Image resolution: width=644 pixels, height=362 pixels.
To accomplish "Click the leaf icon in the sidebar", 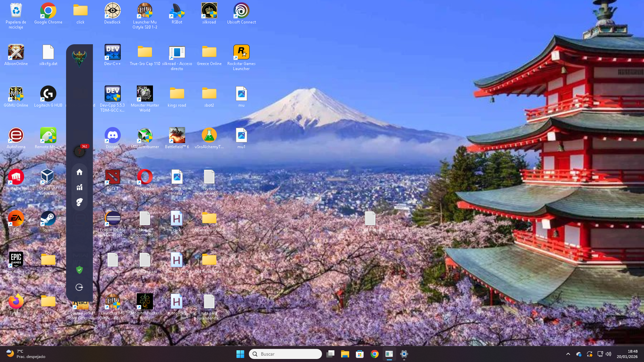I will [79, 202].
